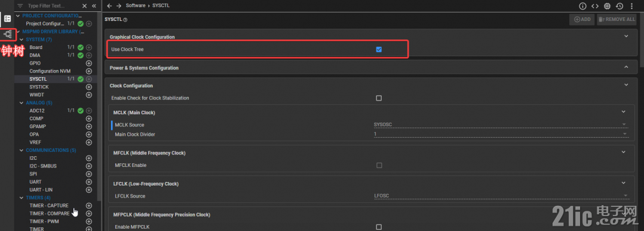Collapse the MCLK (Main Clock) group

tap(624, 111)
